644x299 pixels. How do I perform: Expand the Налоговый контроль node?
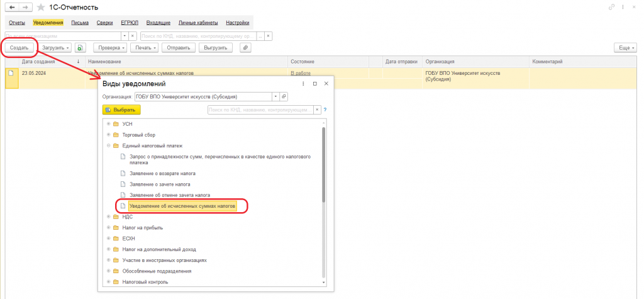point(108,282)
